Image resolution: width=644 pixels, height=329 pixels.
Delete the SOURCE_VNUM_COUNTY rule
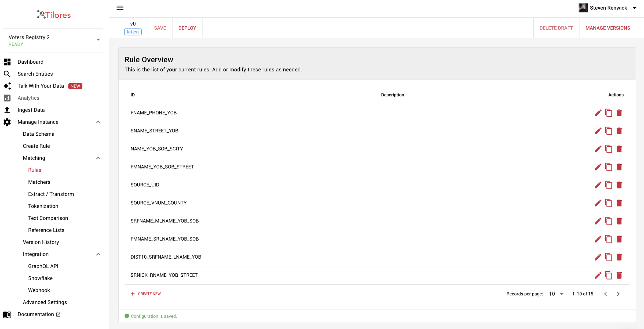pos(619,203)
